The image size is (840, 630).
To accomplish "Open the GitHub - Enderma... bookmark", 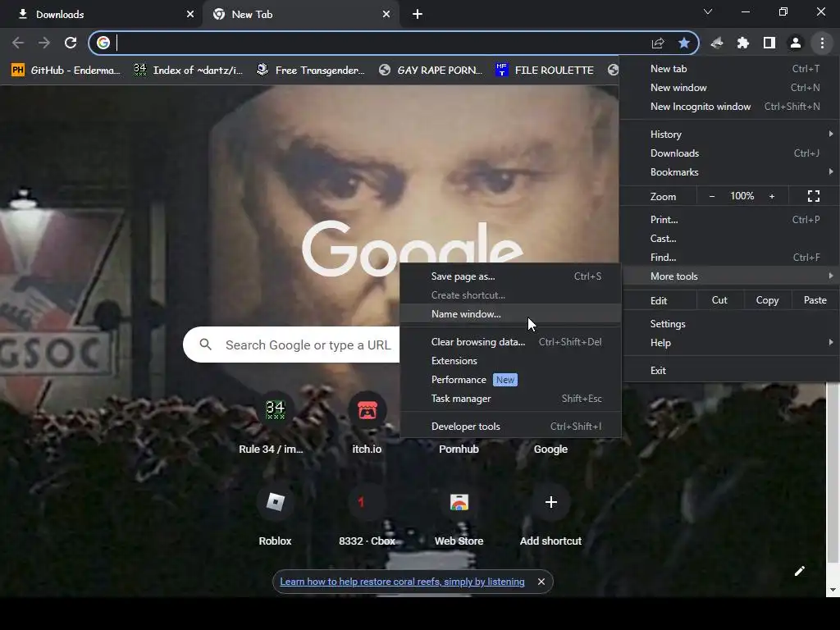I will [66, 71].
